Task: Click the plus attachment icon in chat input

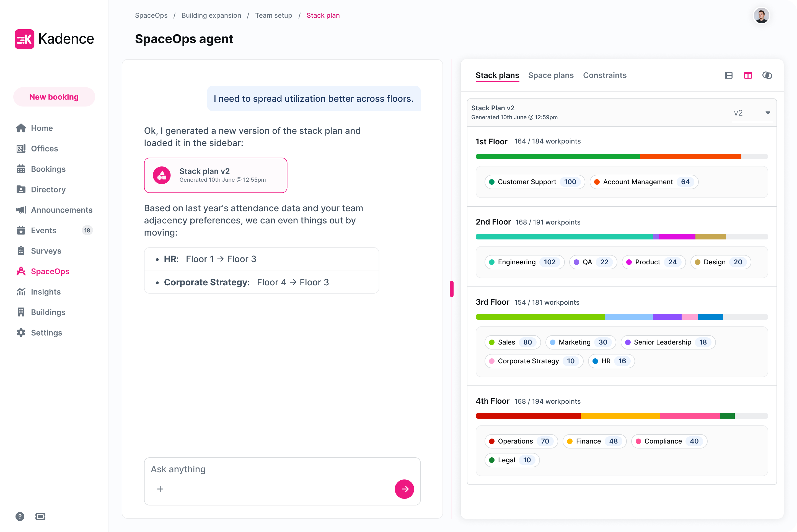Action: click(160, 489)
